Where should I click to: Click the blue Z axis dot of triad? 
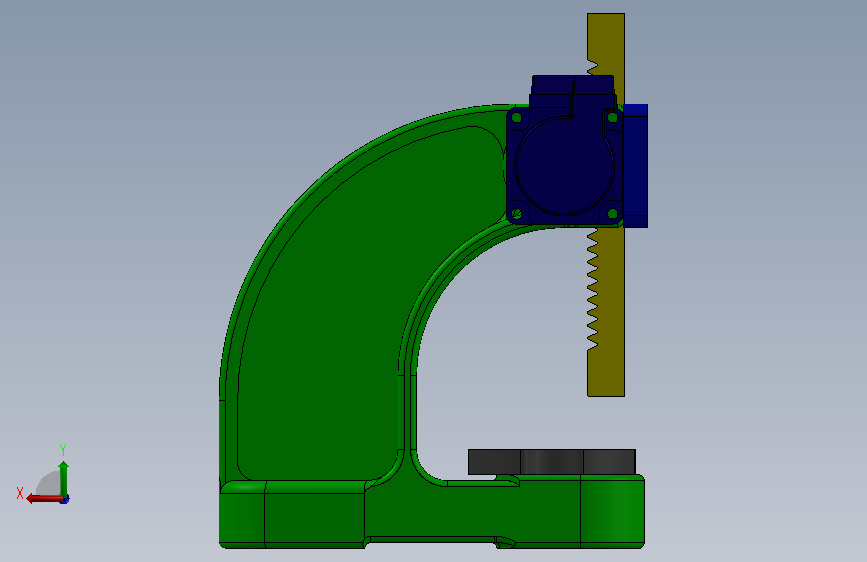65,500
